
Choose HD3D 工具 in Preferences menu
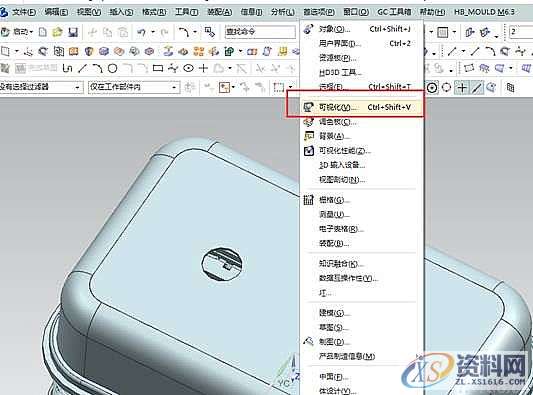(361, 72)
